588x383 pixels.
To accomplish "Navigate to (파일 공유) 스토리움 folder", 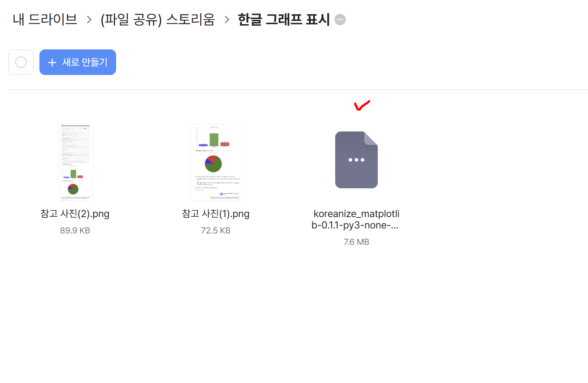I will click(158, 20).
